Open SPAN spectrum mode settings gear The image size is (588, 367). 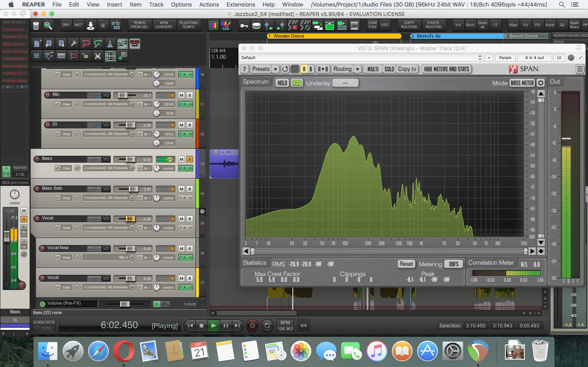tap(541, 83)
